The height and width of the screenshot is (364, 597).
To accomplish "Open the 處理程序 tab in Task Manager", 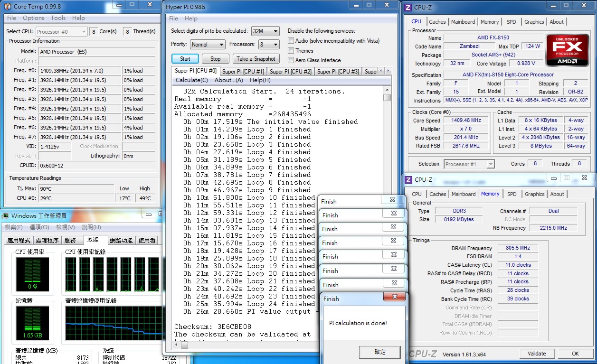I will pos(47,241).
